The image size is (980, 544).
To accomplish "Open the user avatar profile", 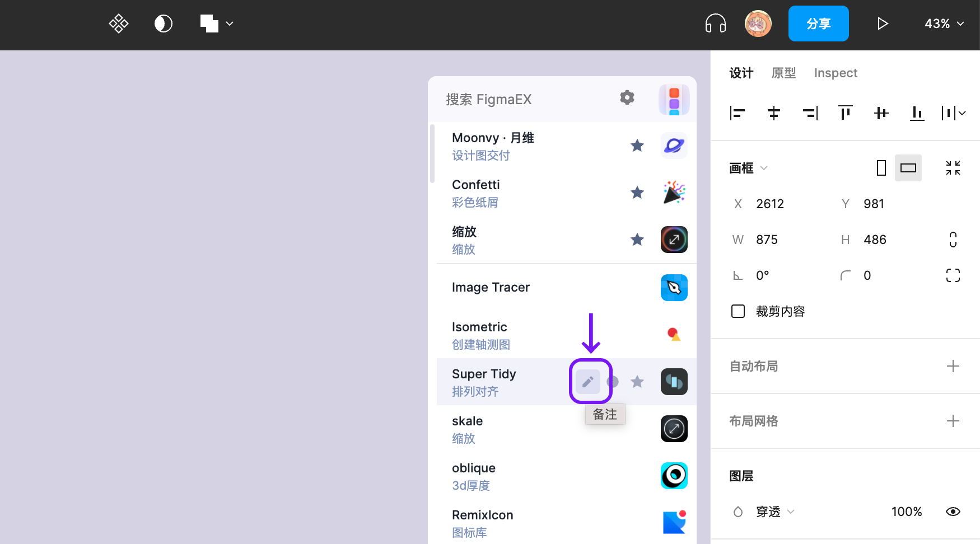I will click(x=758, y=24).
